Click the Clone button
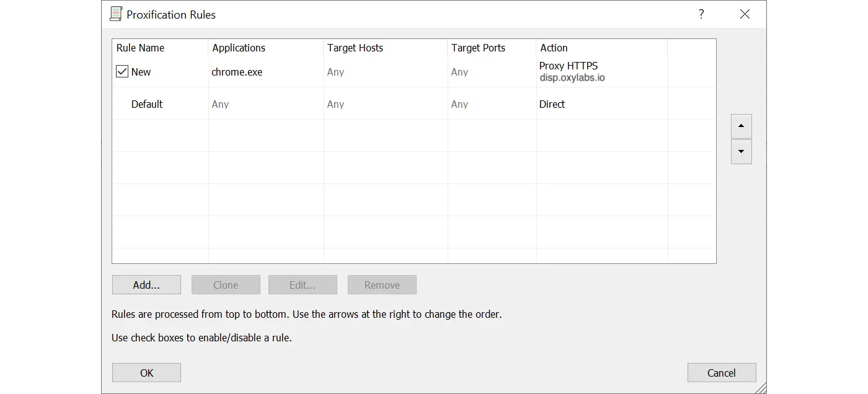 point(226,285)
